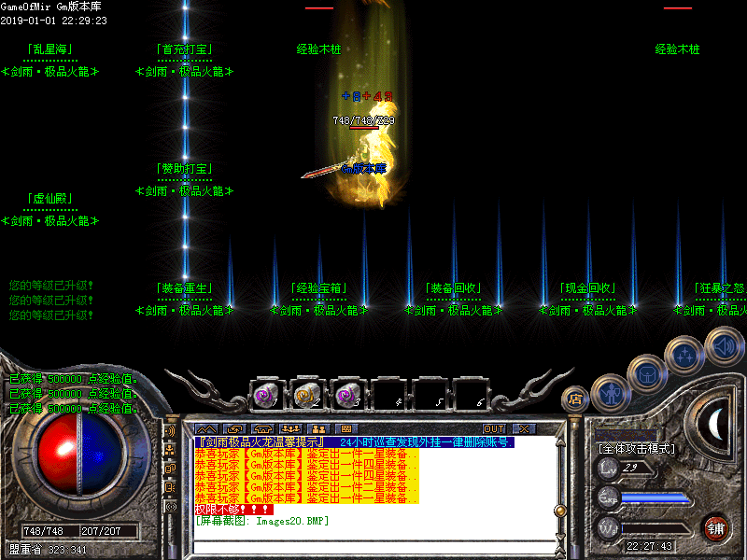The width and height of the screenshot is (747, 560).
Task: Toggle game sound with the speaker button
Action: pyautogui.click(x=724, y=346)
